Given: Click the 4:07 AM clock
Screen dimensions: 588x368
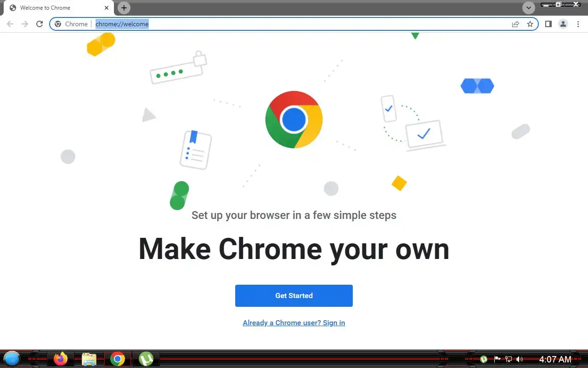Looking at the screenshot, I should coord(555,359).
